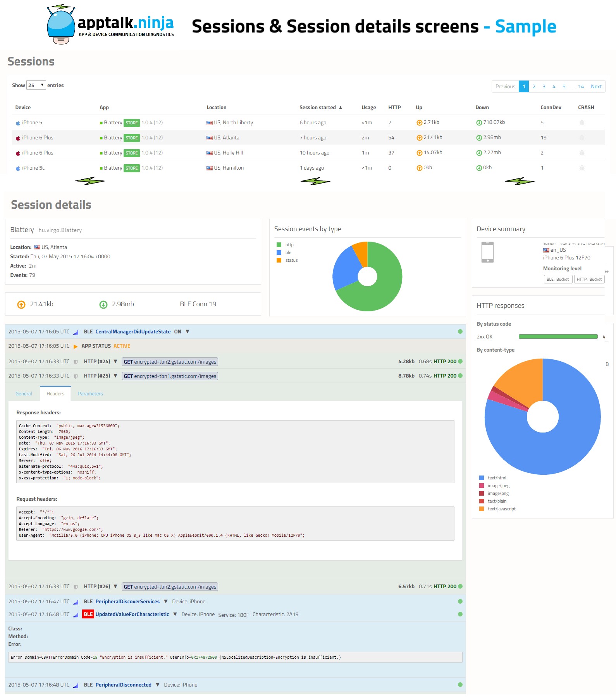
Task: Click the Previous pagination button
Action: coord(505,86)
